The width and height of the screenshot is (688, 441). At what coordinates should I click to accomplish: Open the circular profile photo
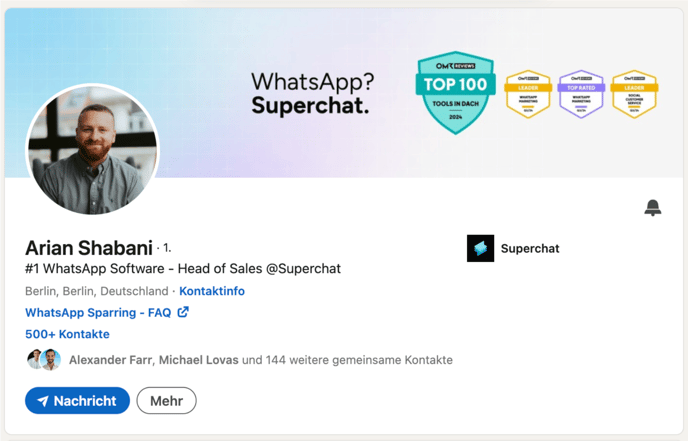click(93, 150)
